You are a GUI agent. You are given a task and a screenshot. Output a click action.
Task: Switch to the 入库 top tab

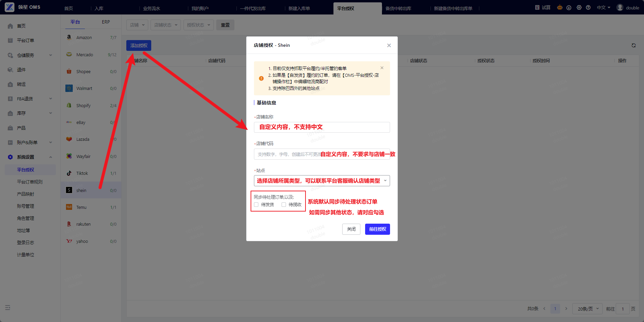coord(99,8)
